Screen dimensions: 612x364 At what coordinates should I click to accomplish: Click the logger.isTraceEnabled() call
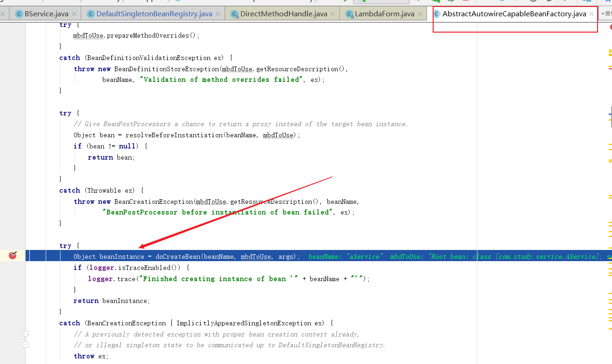coord(135,268)
